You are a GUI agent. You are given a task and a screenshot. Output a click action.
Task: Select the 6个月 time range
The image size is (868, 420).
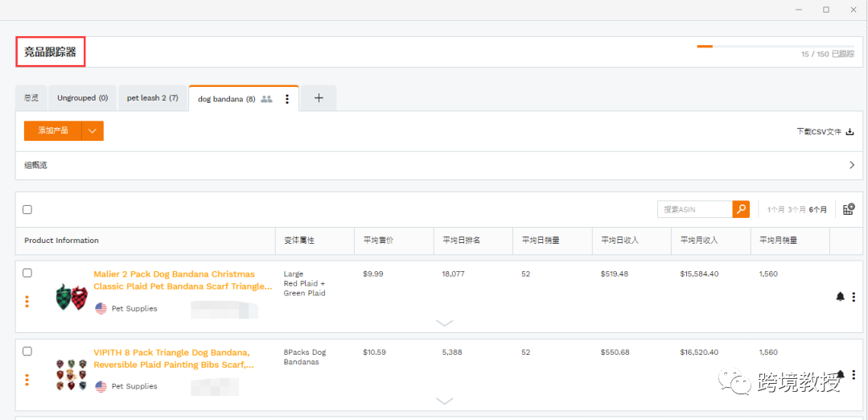click(x=817, y=210)
